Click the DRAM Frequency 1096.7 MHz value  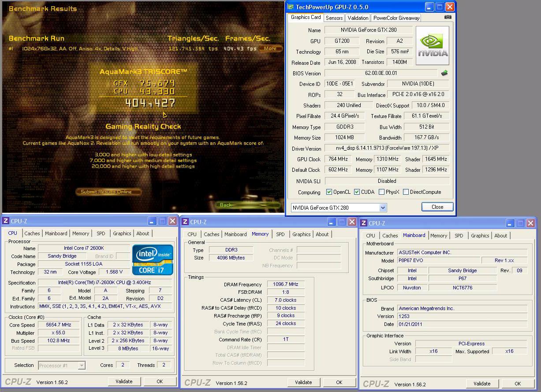(x=286, y=285)
